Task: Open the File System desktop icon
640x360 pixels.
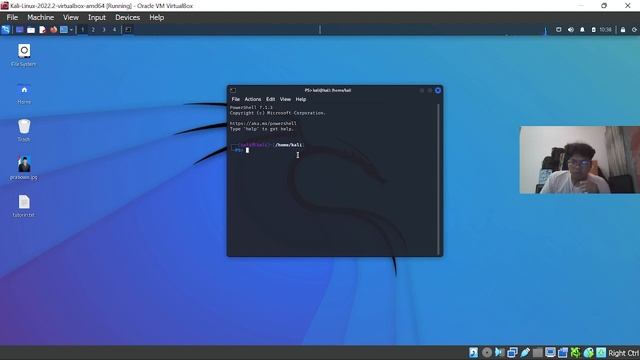Action: click(24, 55)
